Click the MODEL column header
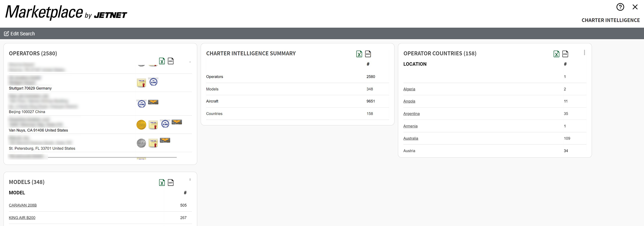 [17, 193]
